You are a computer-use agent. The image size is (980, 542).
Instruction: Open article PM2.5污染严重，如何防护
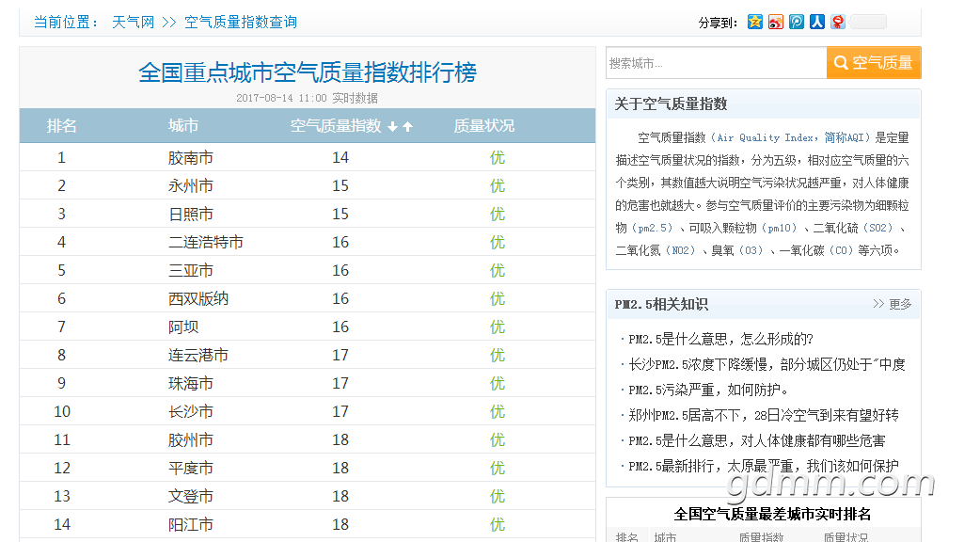coord(708,391)
